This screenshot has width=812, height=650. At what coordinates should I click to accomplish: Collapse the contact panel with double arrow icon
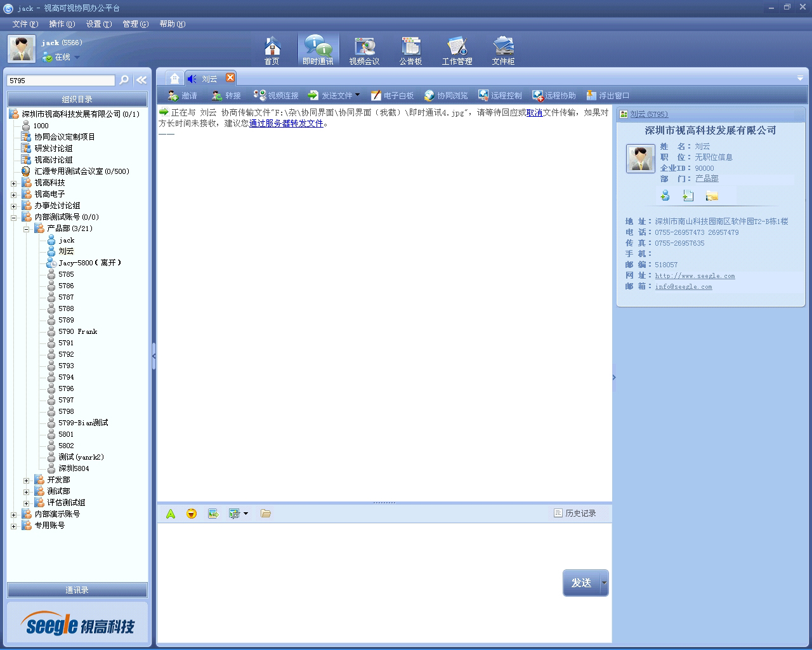[x=141, y=80]
